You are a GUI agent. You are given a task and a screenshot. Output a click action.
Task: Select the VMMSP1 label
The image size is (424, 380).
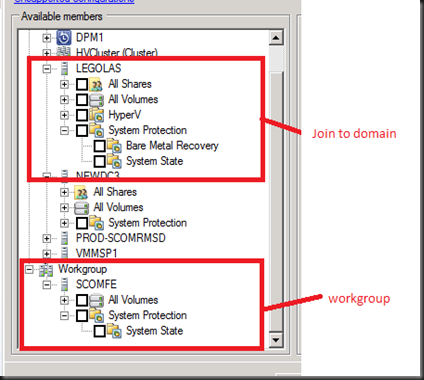pyautogui.click(x=96, y=253)
